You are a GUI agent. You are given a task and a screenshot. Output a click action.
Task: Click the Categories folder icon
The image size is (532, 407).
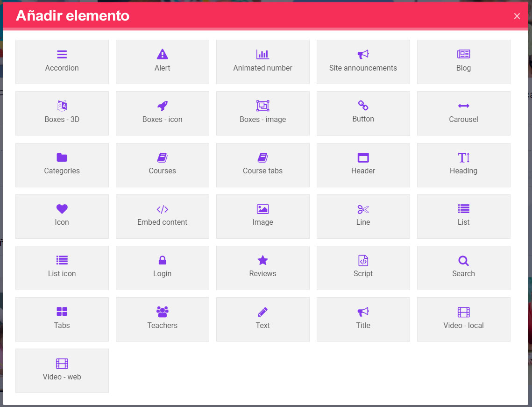point(62,157)
